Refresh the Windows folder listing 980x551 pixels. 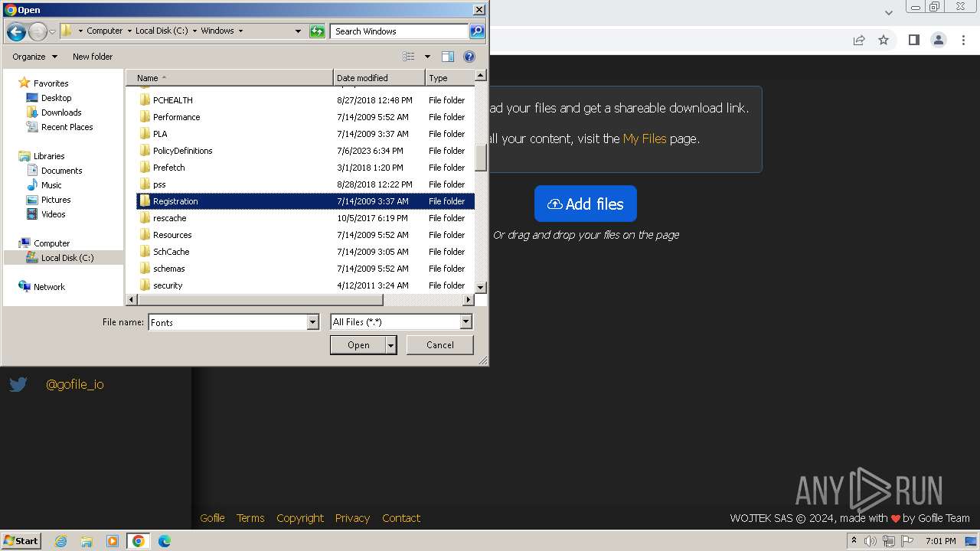click(317, 31)
